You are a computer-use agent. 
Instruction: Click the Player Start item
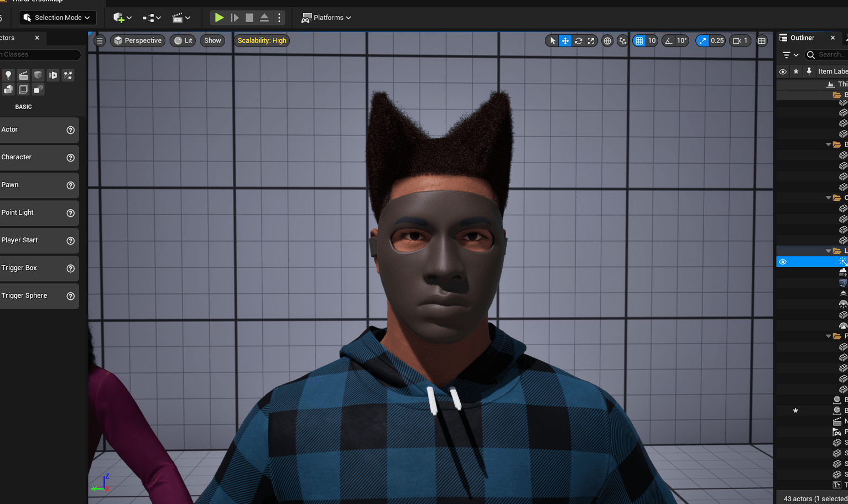click(39, 241)
